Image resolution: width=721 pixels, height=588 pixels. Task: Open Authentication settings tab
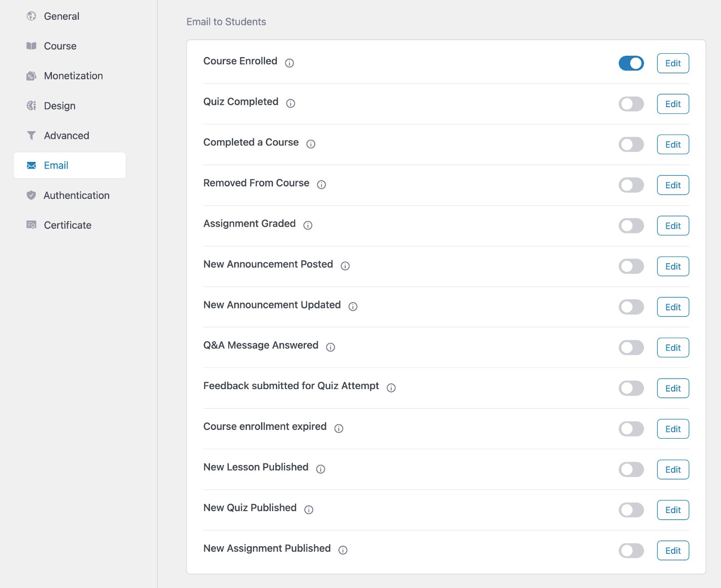[x=70, y=195]
